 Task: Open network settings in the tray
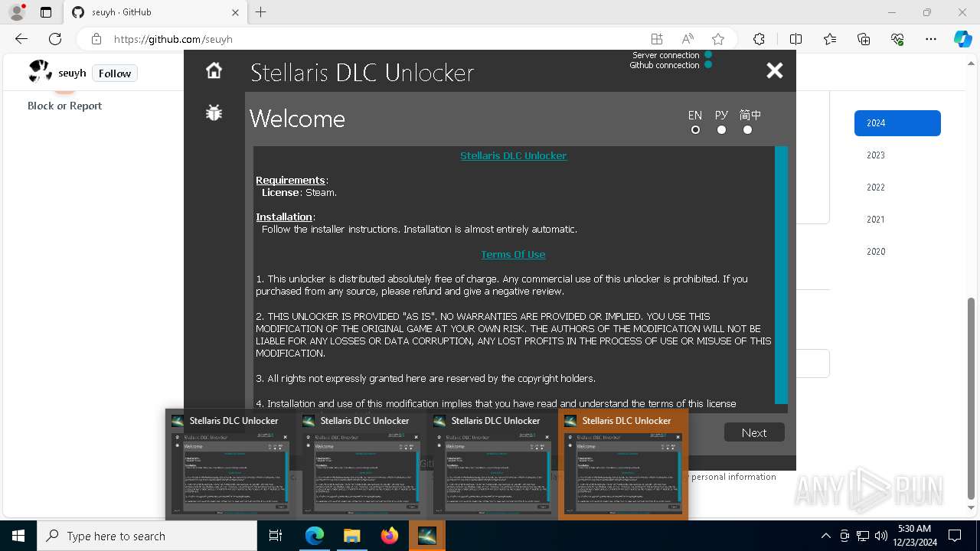pyautogui.click(x=863, y=536)
